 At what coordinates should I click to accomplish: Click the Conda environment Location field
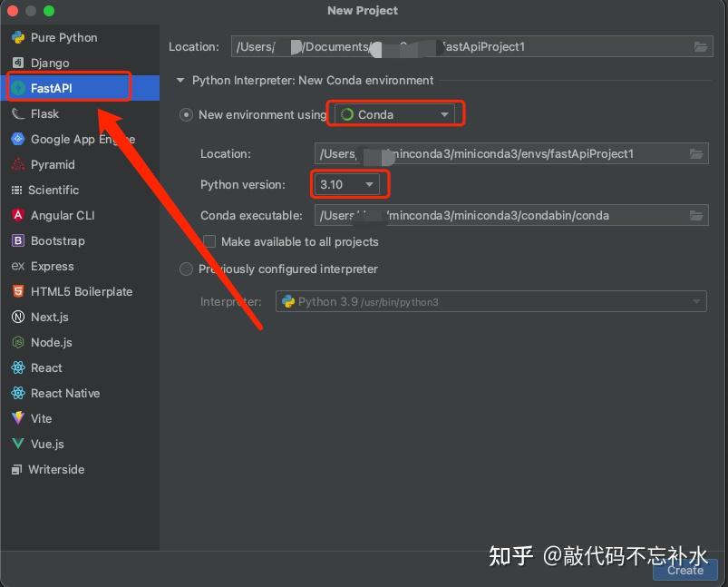pos(511,154)
